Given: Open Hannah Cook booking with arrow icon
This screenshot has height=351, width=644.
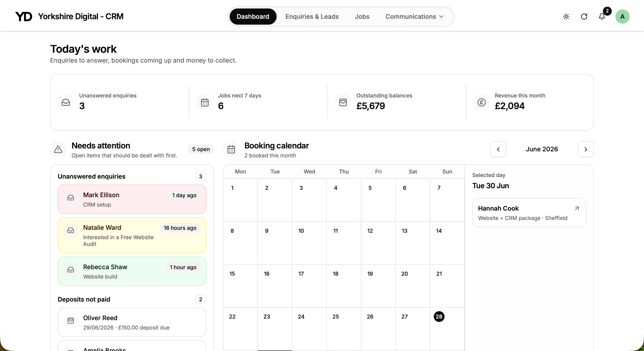Looking at the screenshot, I should point(577,209).
